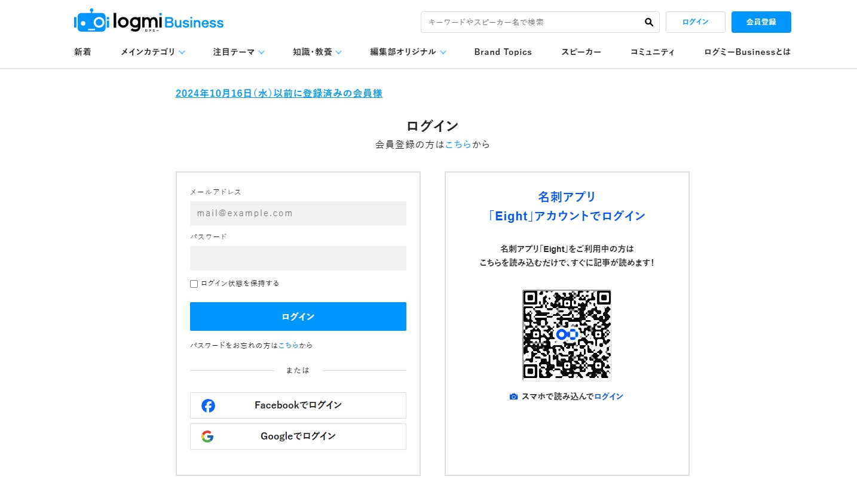This screenshot has height=504, width=857.
Task: Click the Google logo icon
Action: 207,437
